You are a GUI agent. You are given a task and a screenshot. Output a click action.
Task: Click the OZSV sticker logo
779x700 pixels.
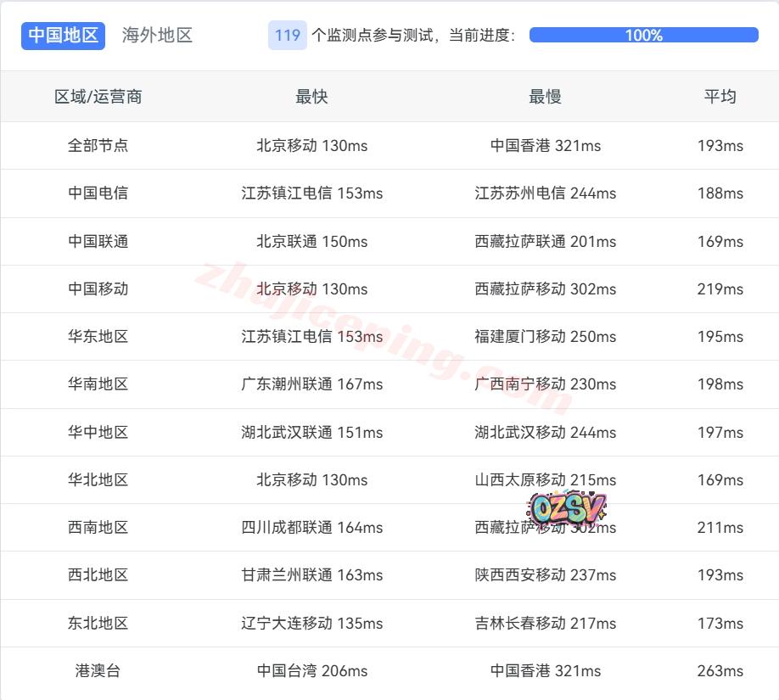coord(567,508)
